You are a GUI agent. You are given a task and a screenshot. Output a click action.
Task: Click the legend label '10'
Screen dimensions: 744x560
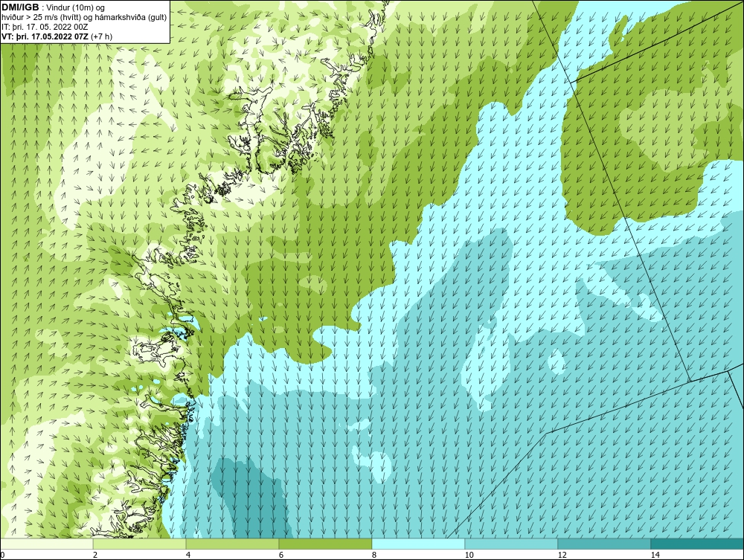pos(469,555)
